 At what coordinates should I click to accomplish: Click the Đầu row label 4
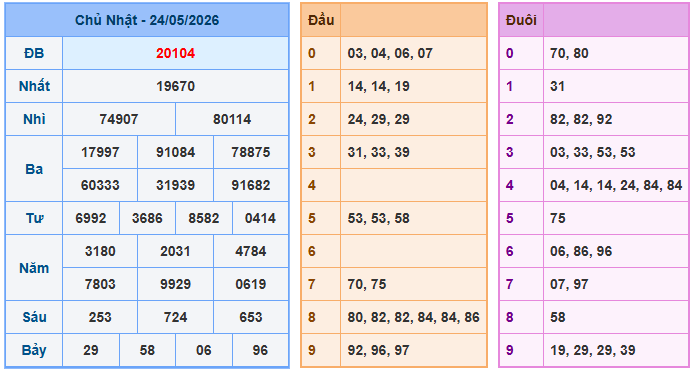[x=312, y=185]
